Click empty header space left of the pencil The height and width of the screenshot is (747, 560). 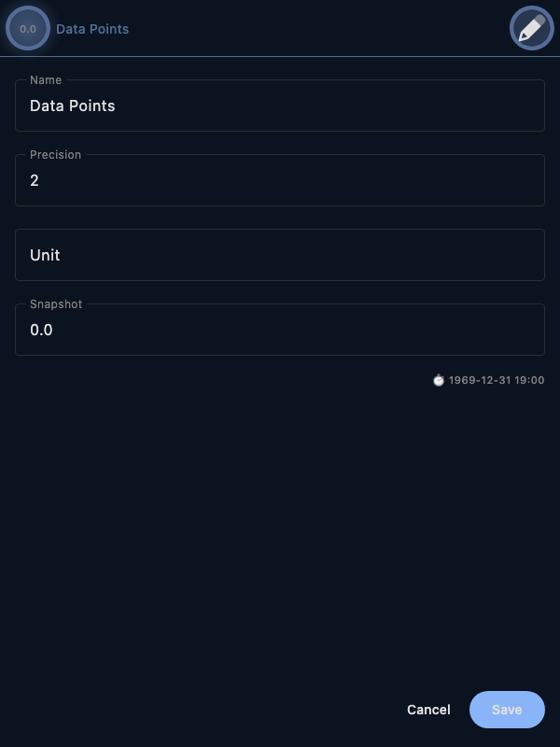coord(327,28)
